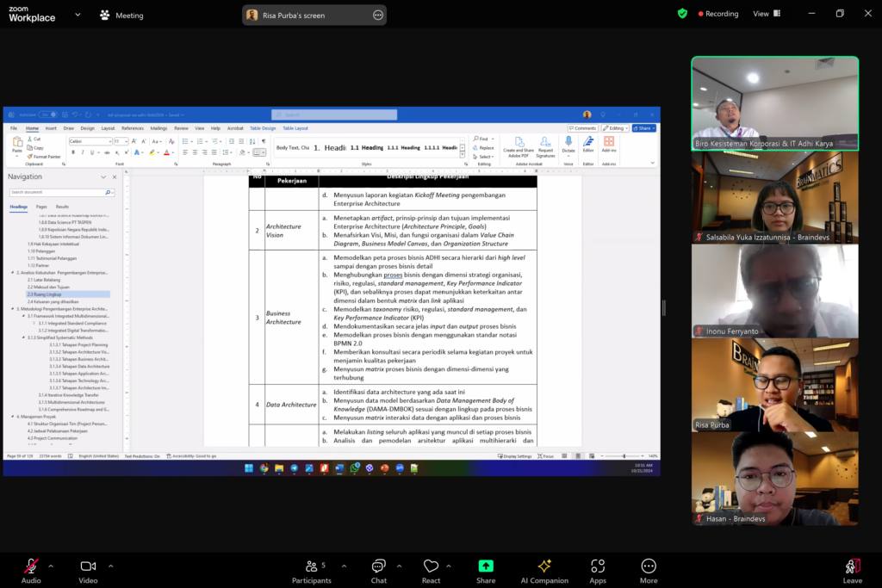882x588 pixels.
Task: Switch to the Meeting tab
Action: [x=121, y=15]
